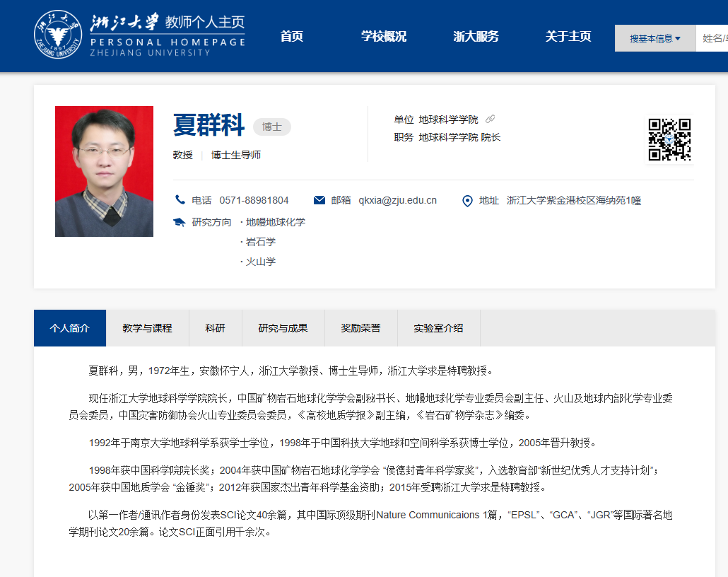The image size is (728, 577).
Task: Click the 教授 title text
Action: (x=183, y=155)
